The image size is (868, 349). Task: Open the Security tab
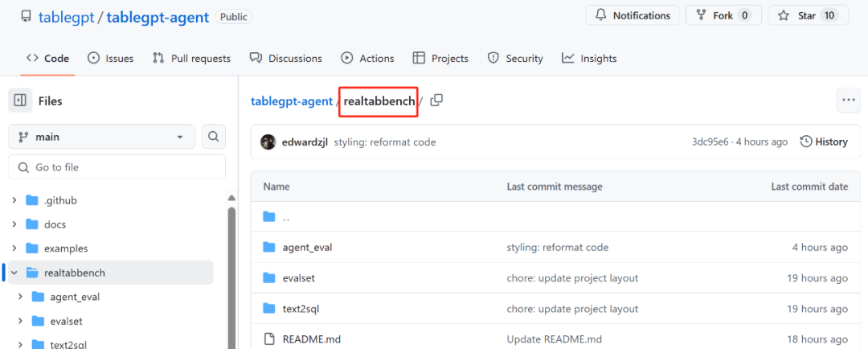[515, 58]
